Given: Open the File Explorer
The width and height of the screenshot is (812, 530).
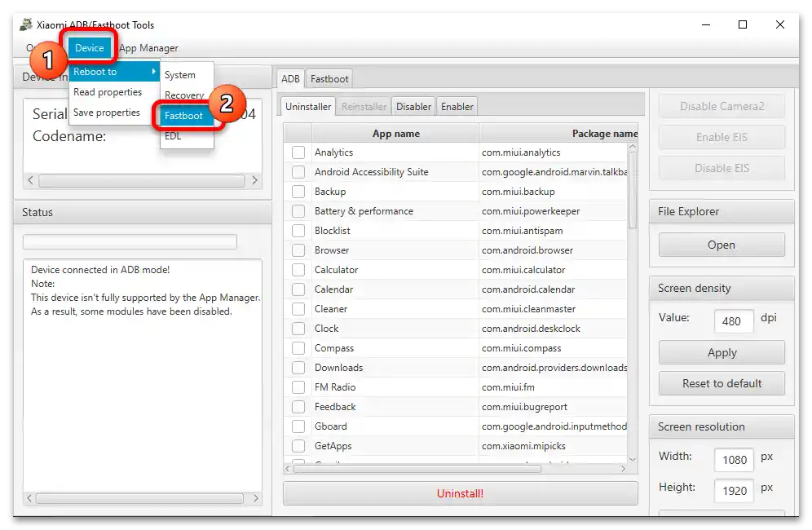Looking at the screenshot, I should 722,245.
